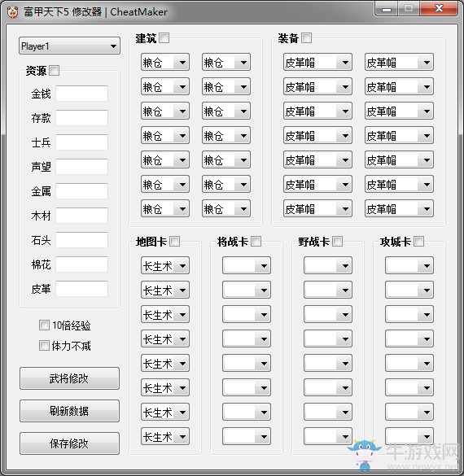The image size is (464, 476).
Task: Enable the 资源 checkbox
Action: coord(55,71)
